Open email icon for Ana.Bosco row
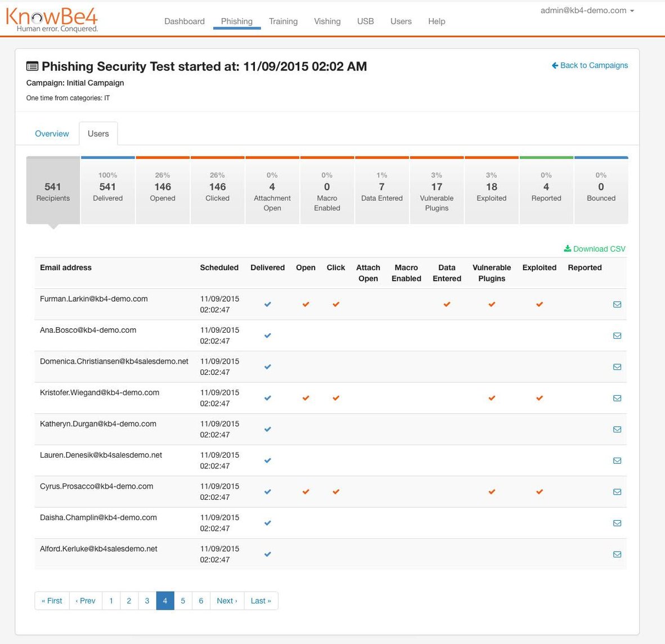The height and width of the screenshot is (644, 665). (x=617, y=336)
